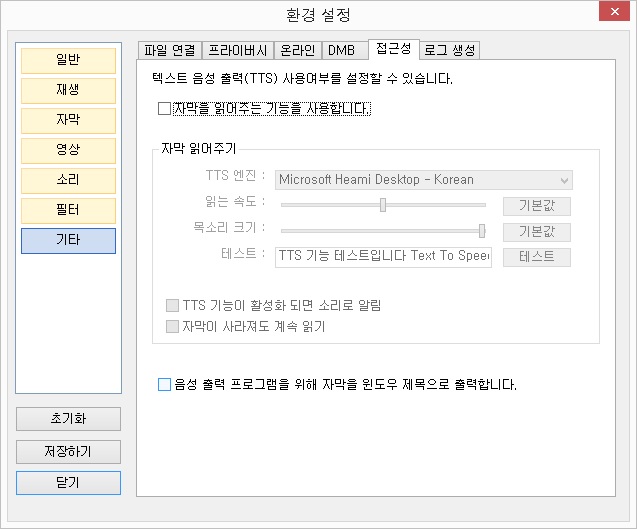Click the 닫기 button
This screenshot has height=529, width=637.
point(68,483)
